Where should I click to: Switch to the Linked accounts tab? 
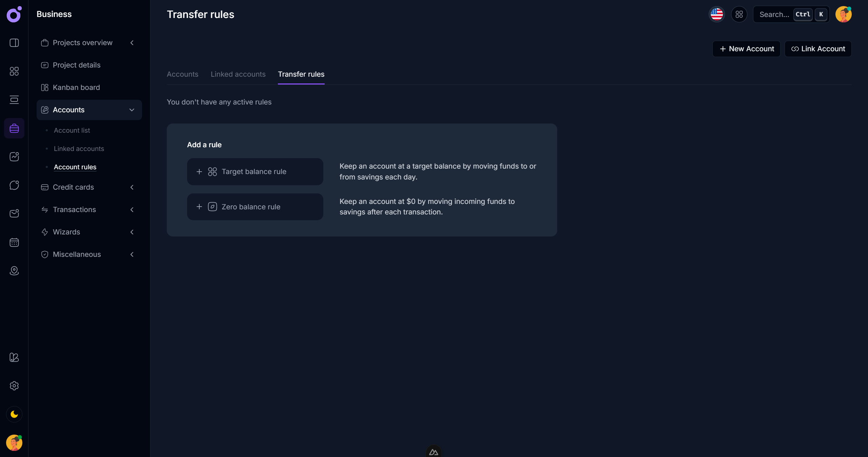click(238, 74)
